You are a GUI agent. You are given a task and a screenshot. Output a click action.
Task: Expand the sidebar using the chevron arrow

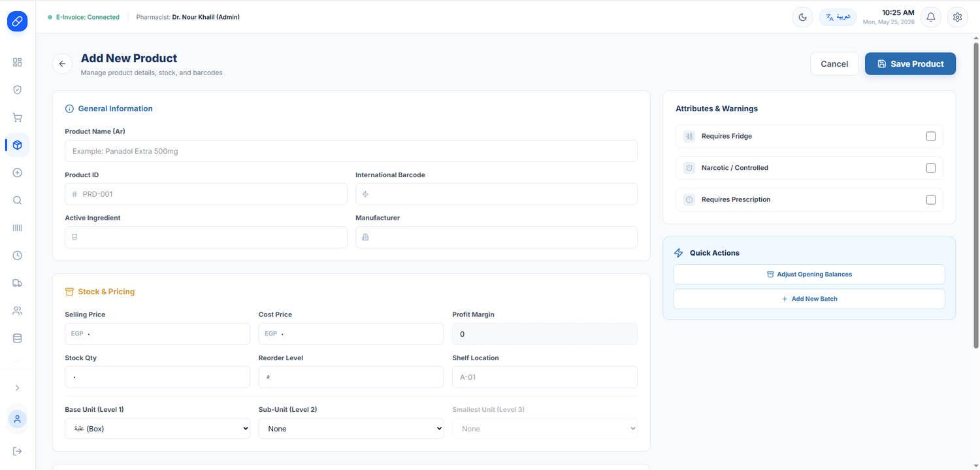point(18,388)
